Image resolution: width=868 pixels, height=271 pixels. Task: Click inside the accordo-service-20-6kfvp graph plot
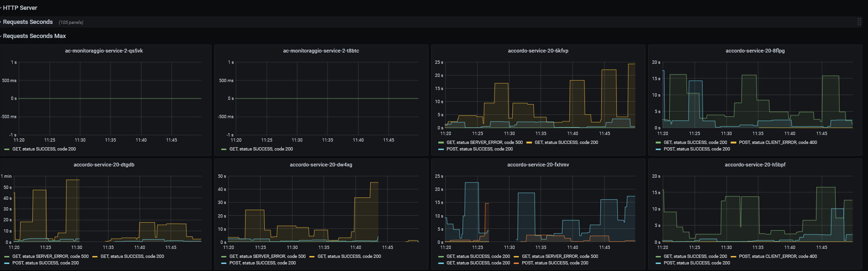click(540, 95)
